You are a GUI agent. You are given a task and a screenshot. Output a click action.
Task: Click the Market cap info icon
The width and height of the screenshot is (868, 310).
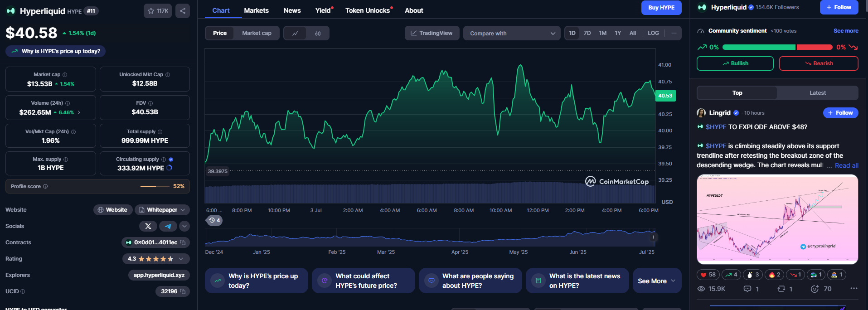[x=65, y=75]
